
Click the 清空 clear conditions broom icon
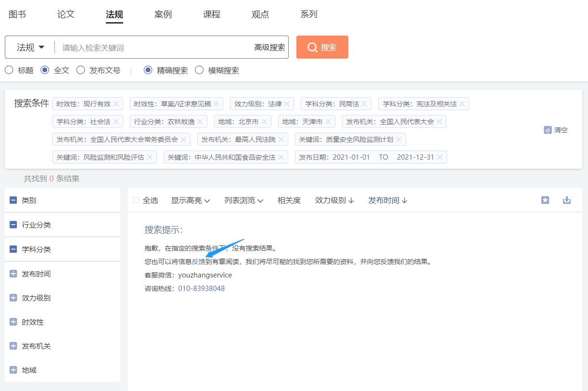pyautogui.click(x=548, y=130)
